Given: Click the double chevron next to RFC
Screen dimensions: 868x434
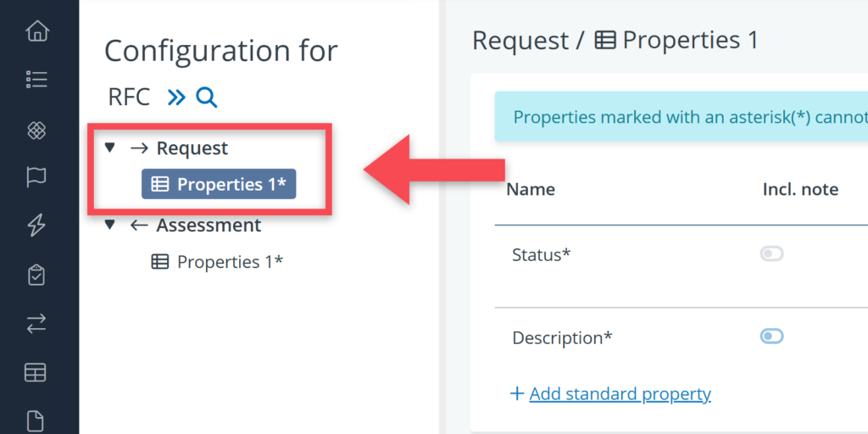Looking at the screenshot, I should pyautogui.click(x=176, y=97).
